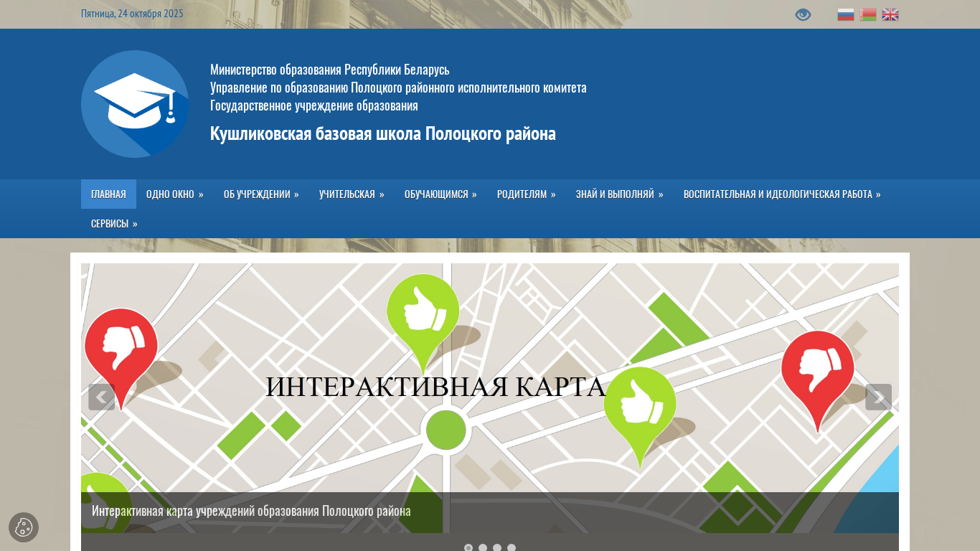Open the «Родителям» menu item
The width and height of the screenshot is (980, 551).
(x=526, y=194)
